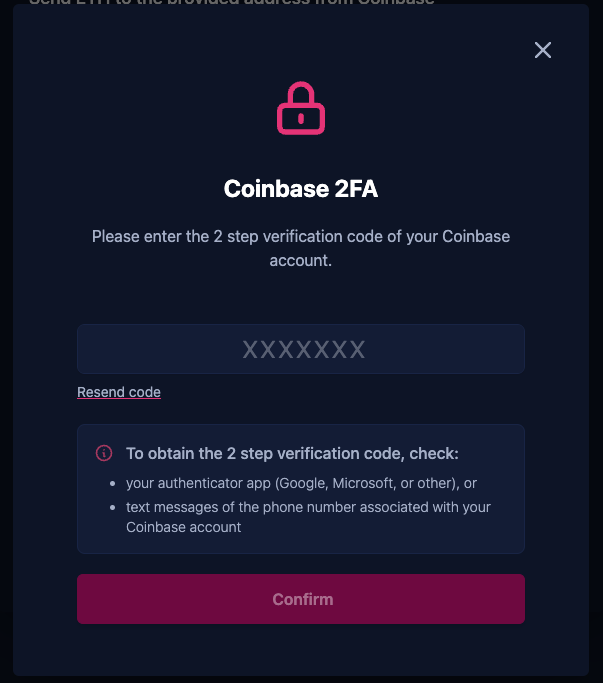603x683 pixels.
Task: Click the Coinbase 2FA heading
Action: [x=301, y=189]
